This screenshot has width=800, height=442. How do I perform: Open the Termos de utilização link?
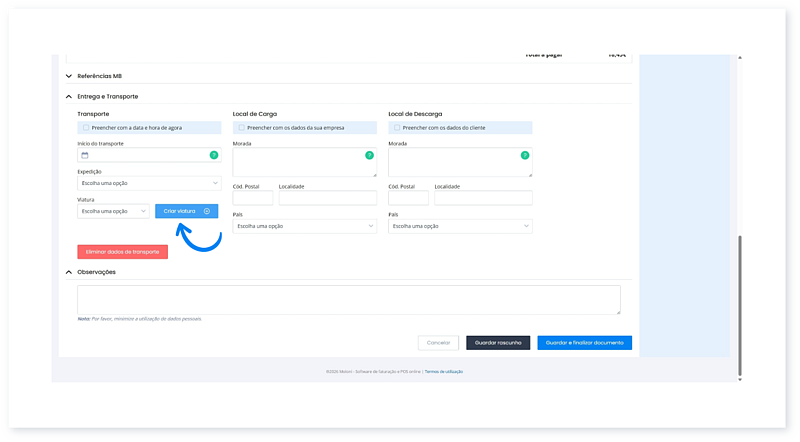tap(444, 371)
